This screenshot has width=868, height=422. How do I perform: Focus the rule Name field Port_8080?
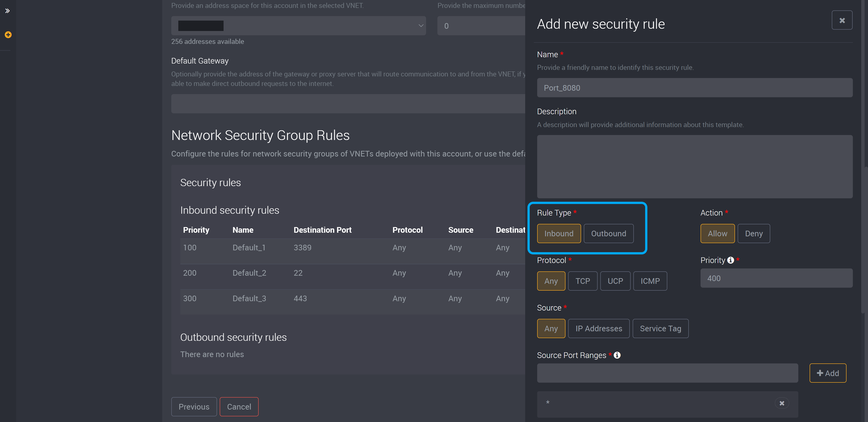pyautogui.click(x=695, y=88)
